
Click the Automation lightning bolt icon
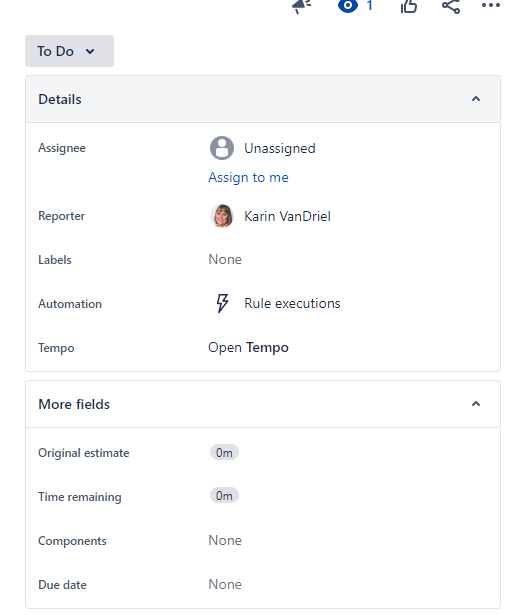point(222,303)
